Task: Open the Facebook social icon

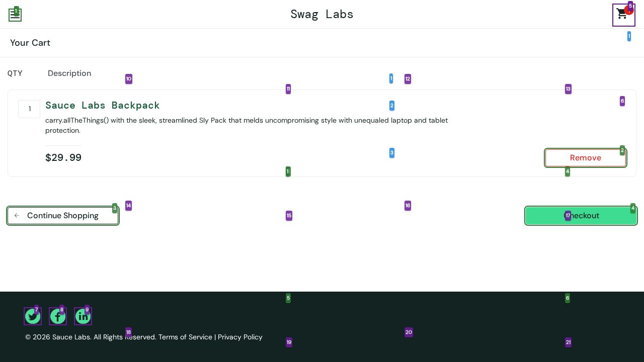Action: [58, 316]
